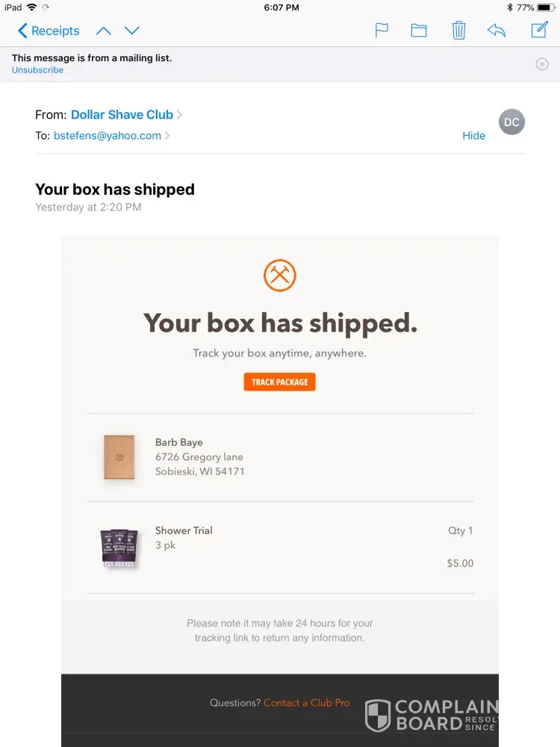Delete email with the trash icon

[x=458, y=31]
